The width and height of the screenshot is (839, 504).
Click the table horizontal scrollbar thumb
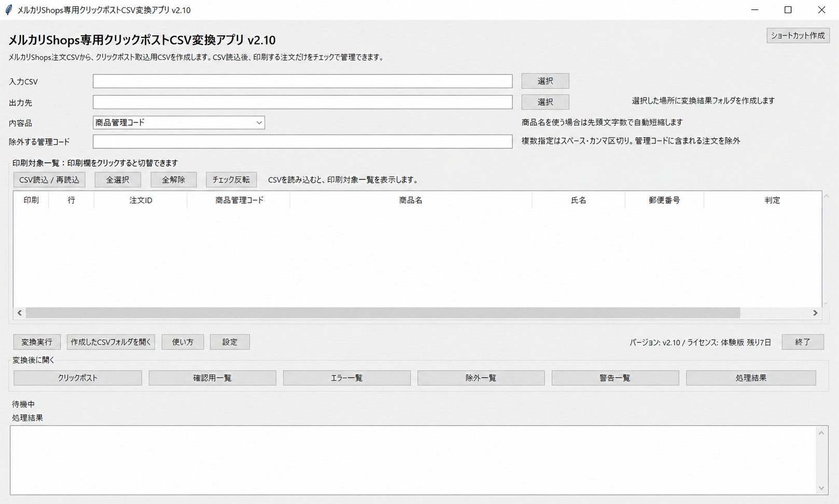pos(383,313)
